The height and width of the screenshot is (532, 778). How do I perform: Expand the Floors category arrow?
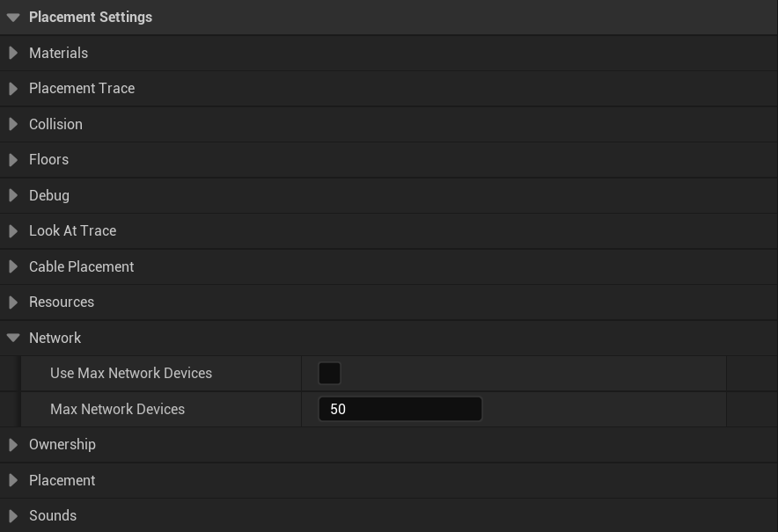coord(13,160)
